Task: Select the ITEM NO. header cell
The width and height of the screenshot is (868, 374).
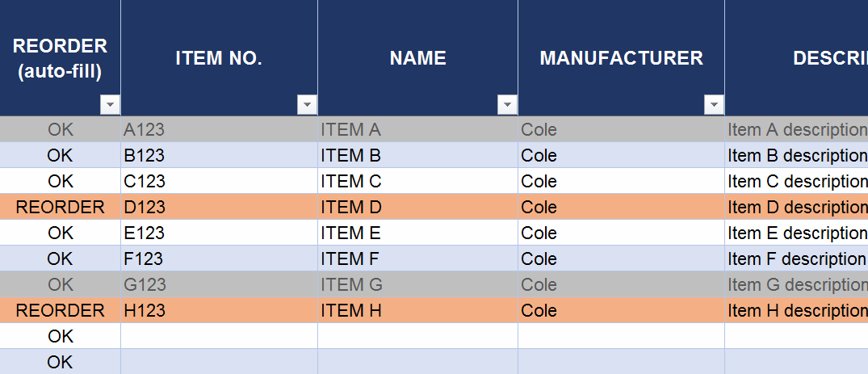Action: (x=219, y=57)
